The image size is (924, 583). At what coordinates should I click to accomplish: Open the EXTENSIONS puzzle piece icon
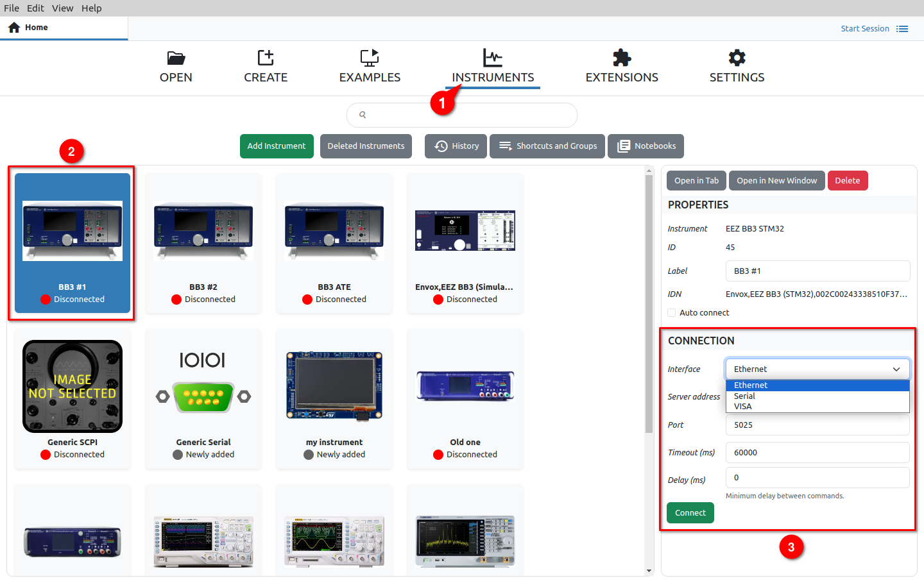coord(622,58)
